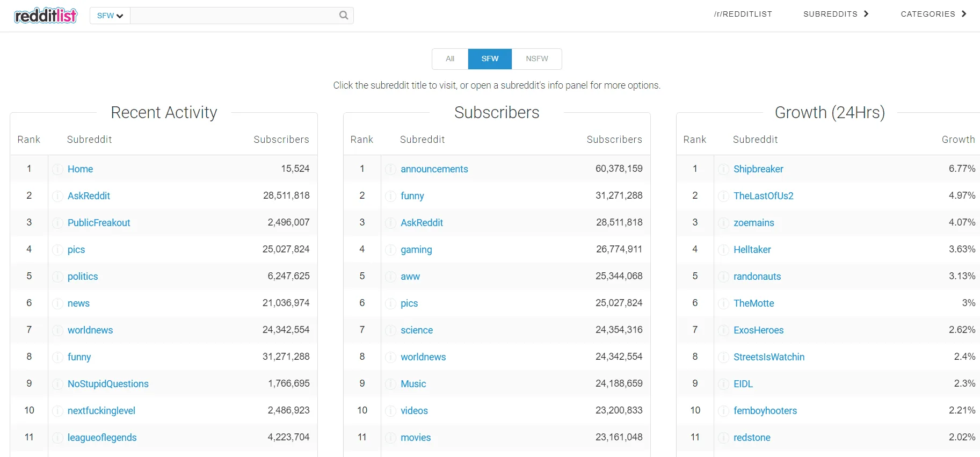Screen dimensions: 980x457
Task: Open AskReddit in Subscribers list
Action: pos(422,223)
